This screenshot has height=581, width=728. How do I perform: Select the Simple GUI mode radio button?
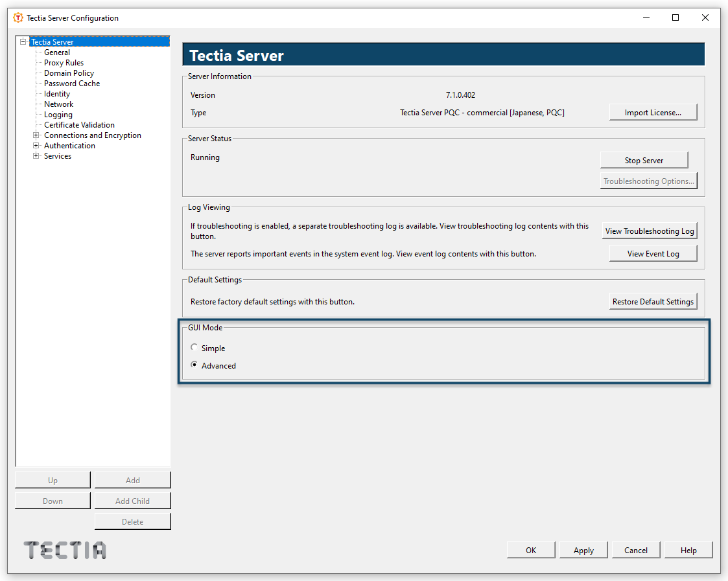point(194,347)
